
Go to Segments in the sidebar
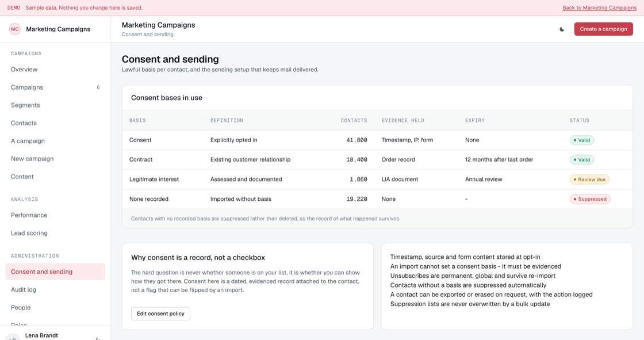point(55,105)
